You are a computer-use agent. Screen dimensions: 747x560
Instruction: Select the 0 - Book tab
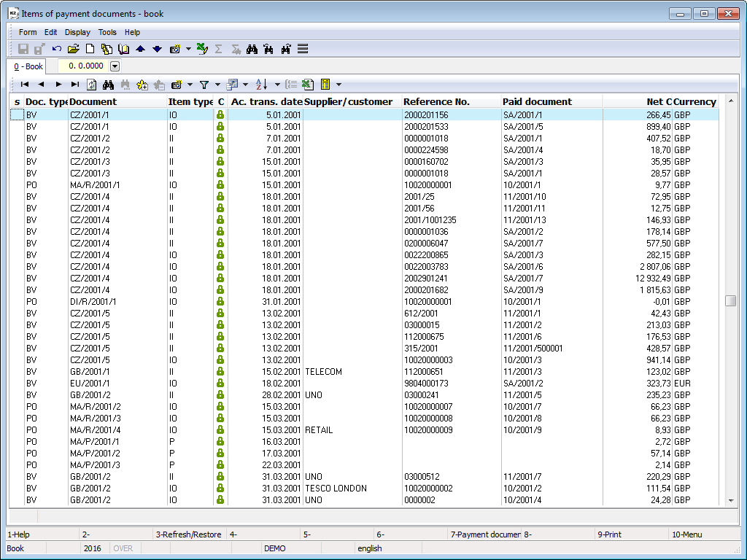pos(29,66)
